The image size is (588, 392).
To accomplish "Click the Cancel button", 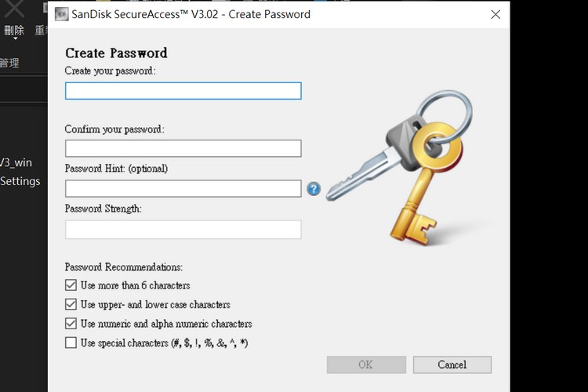I will point(452,365).
